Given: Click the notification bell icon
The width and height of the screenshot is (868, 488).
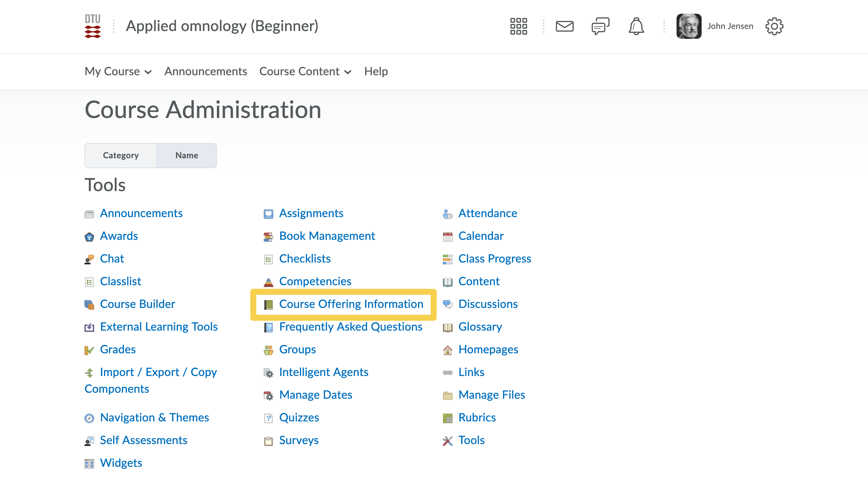Looking at the screenshot, I should point(636,26).
